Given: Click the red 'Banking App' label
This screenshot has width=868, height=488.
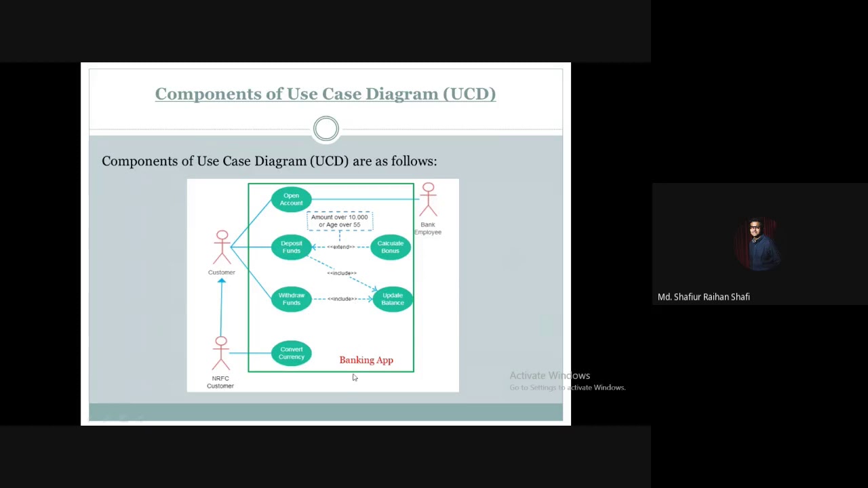Looking at the screenshot, I should point(366,360).
